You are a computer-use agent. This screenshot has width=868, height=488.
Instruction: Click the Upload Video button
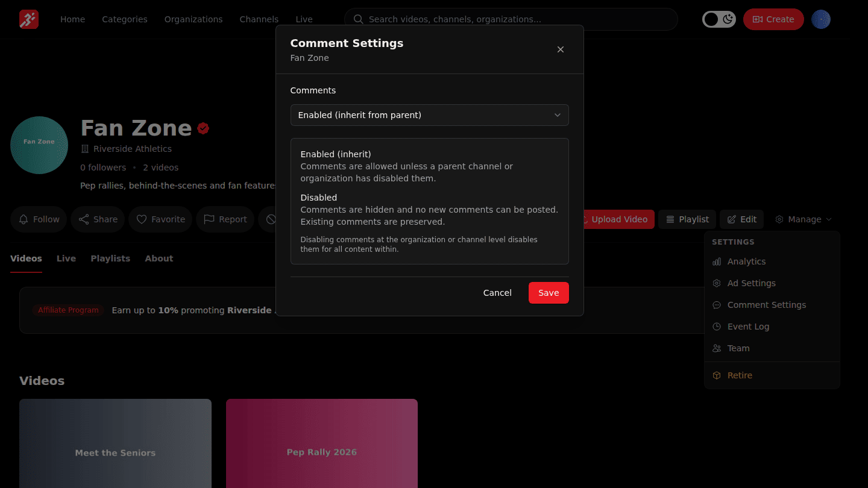tap(615, 219)
